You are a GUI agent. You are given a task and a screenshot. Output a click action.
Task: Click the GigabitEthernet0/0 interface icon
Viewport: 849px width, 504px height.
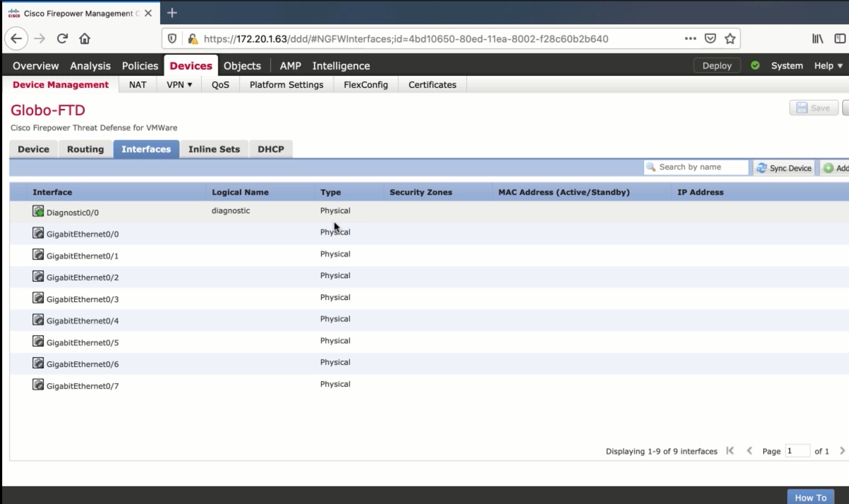[x=38, y=233]
